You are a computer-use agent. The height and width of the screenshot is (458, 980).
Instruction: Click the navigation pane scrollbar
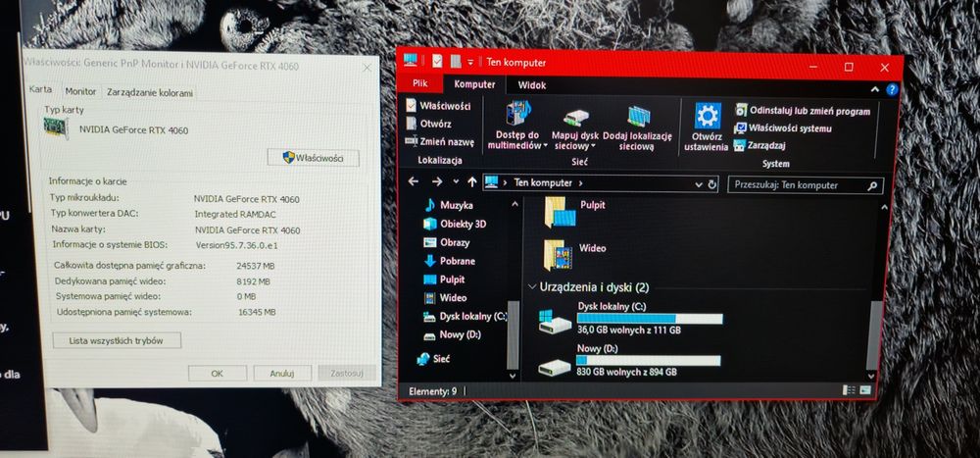pyautogui.click(x=514, y=334)
